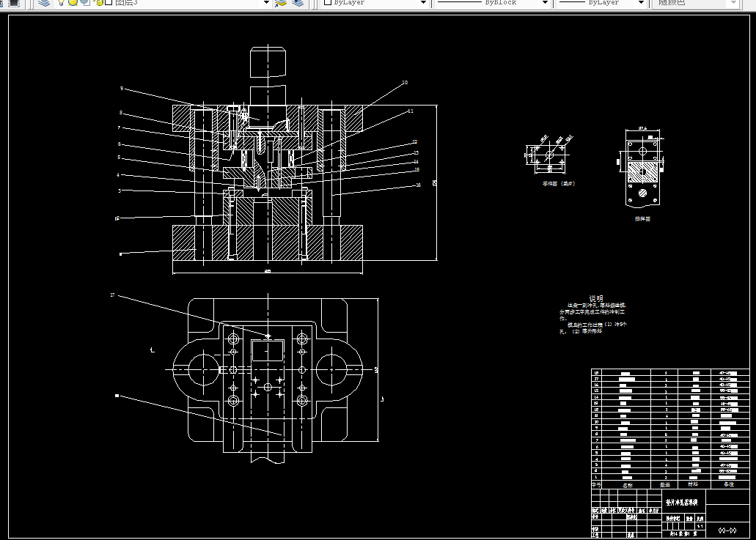Image resolution: width=756 pixels, height=540 pixels.
Task: Select balloon number 10 label
Action: 405,83
